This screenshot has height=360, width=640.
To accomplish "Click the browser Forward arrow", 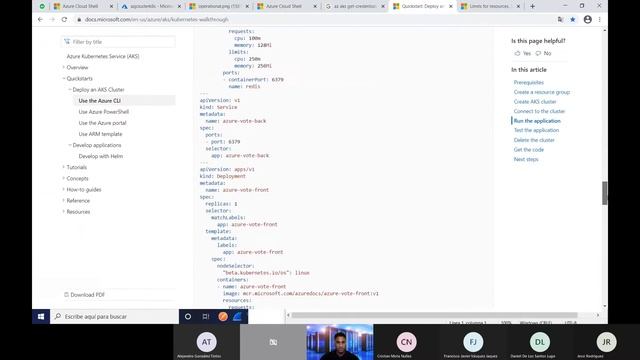I will click(52, 19).
